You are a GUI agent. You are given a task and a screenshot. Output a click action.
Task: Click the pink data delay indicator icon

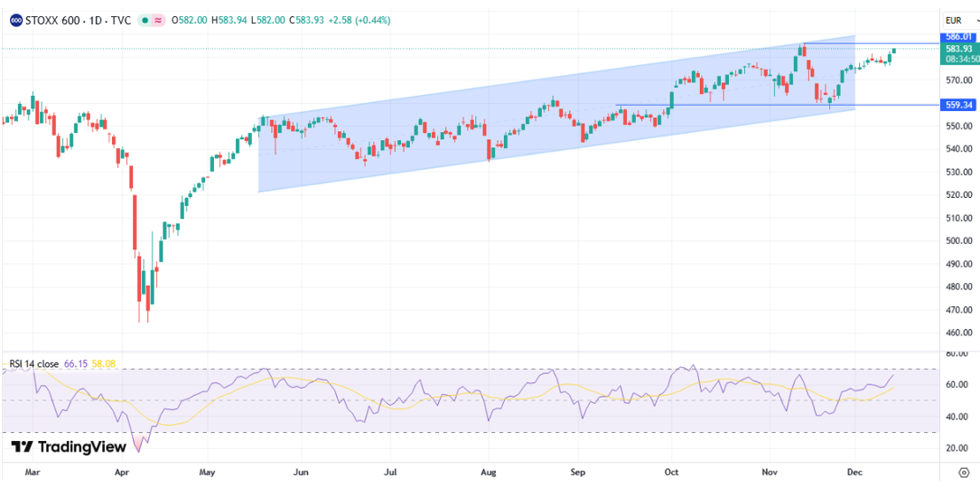tap(160, 19)
